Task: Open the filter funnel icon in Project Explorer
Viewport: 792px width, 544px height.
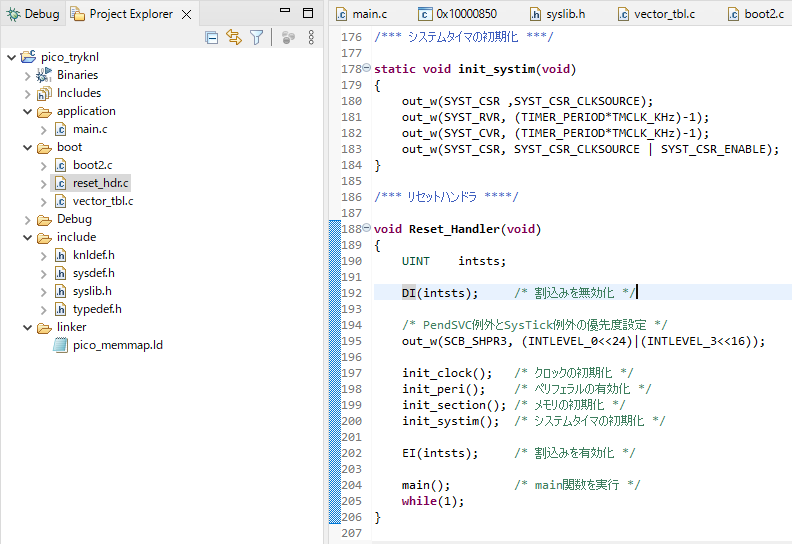Action: [257, 37]
